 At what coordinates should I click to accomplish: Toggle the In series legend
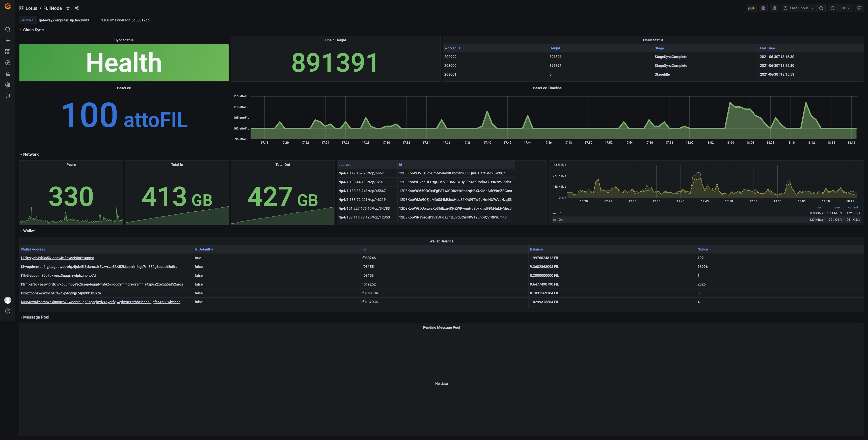pos(559,213)
